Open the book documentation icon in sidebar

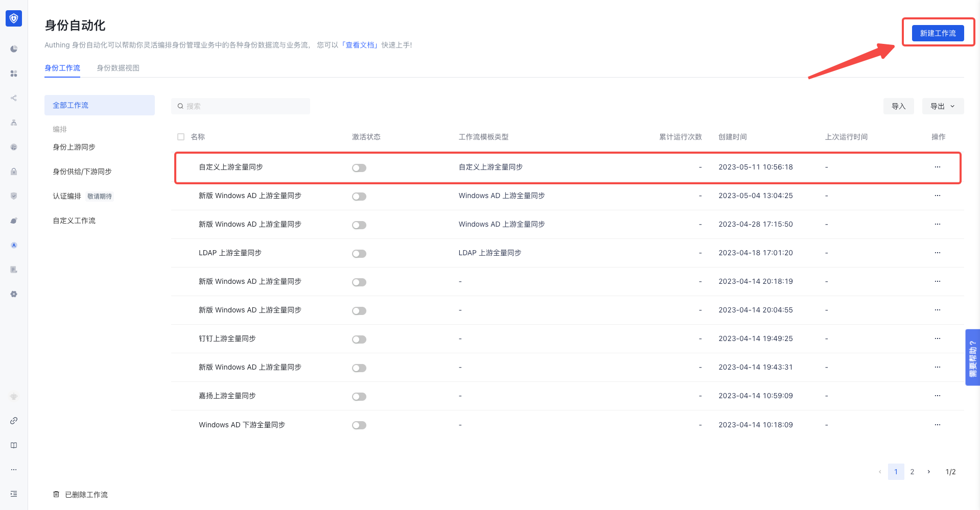pyautogui.click(x=14, y=445)
